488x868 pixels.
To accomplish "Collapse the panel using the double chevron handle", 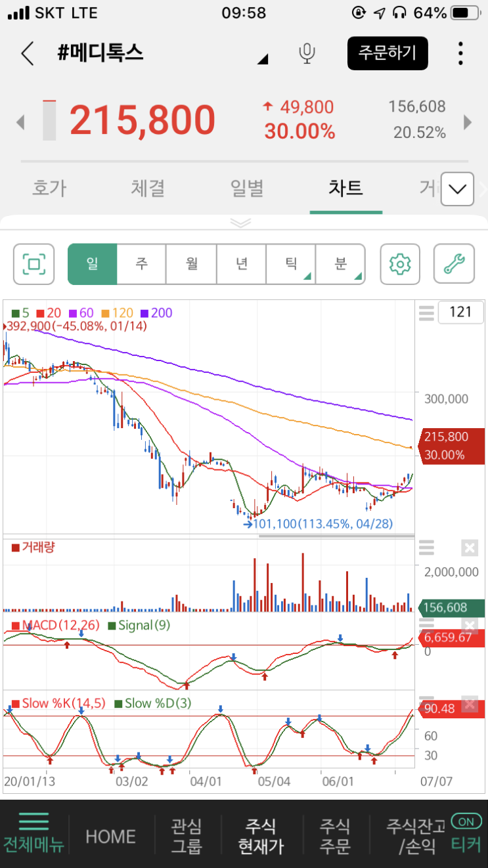I will 241,223.
